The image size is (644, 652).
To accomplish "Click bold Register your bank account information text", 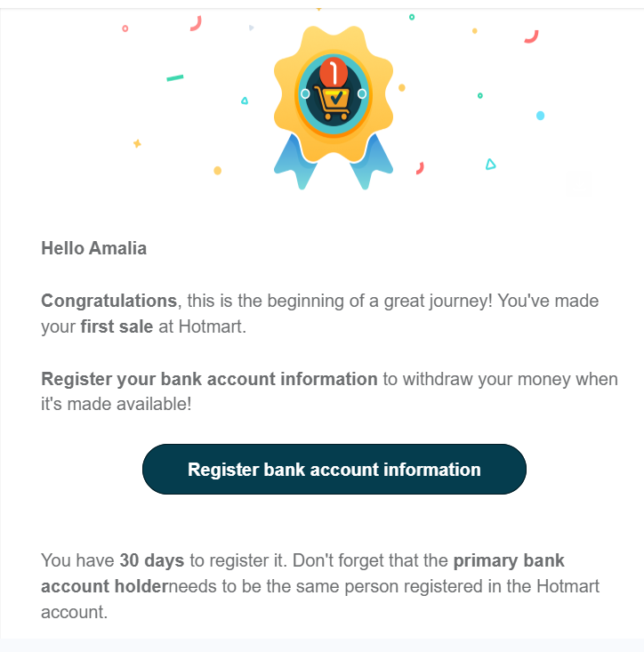I will click(209, 379).
